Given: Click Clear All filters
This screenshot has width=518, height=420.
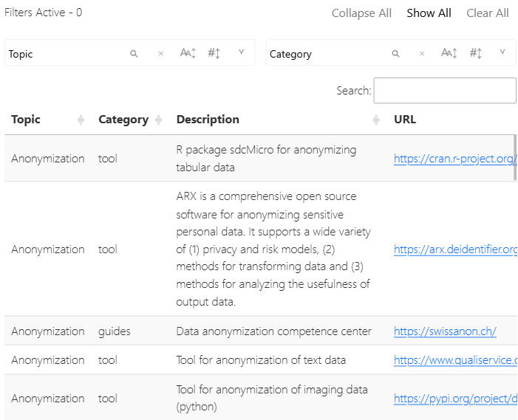Looking at the screenshot, I should (x=487, y=13).
